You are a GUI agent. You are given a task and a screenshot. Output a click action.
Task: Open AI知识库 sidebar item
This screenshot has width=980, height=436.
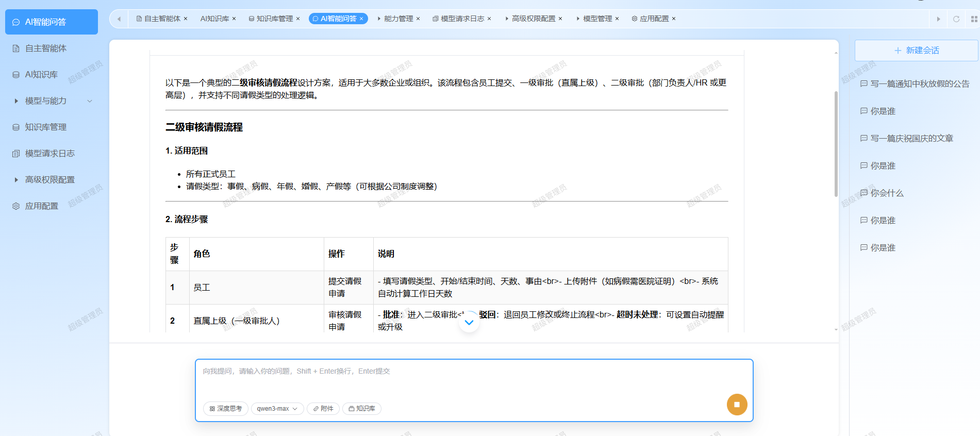pos(52,75)
